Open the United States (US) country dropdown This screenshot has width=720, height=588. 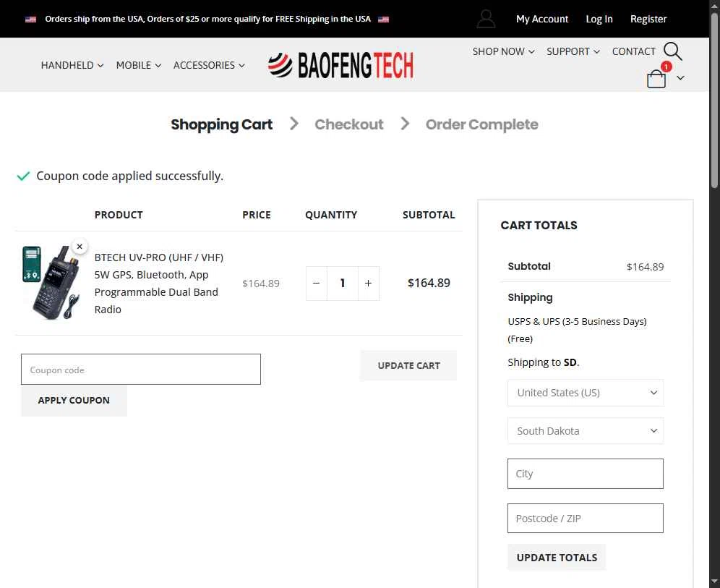pyautogui.click(x=586, y=393)
